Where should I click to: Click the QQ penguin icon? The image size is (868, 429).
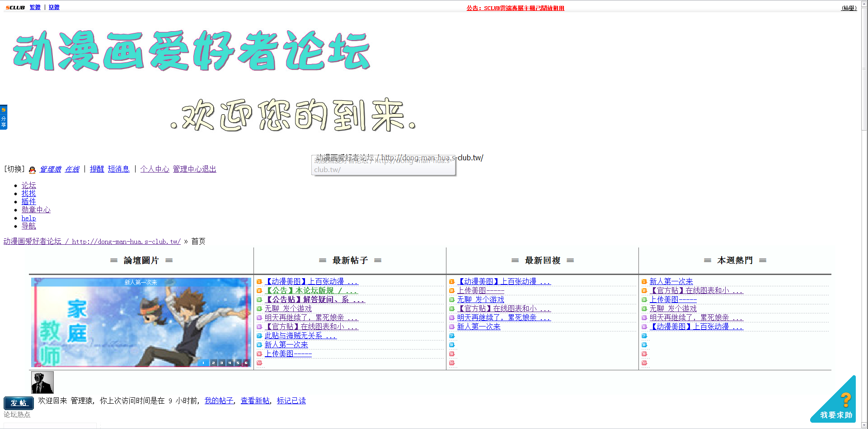click(32, 170)
